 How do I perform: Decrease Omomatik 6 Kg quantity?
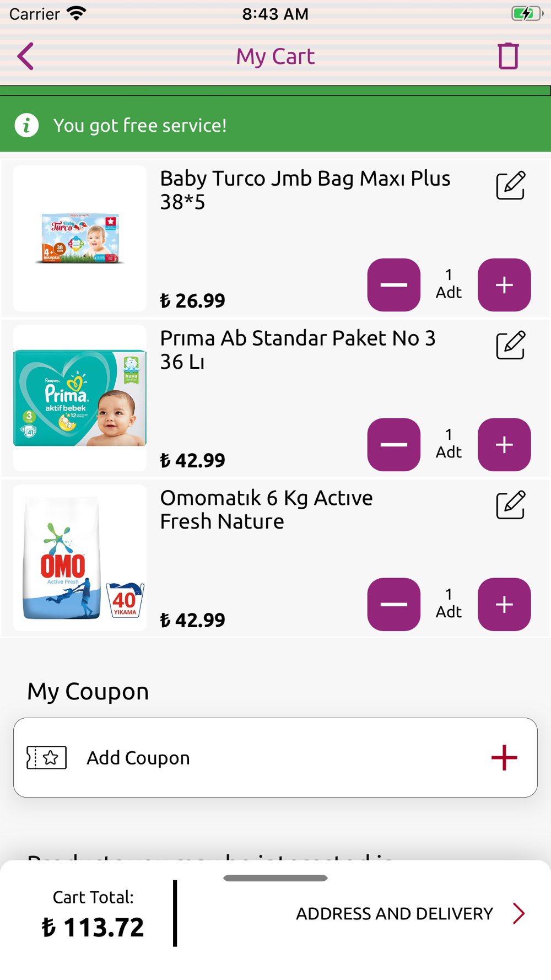pos(394,605)
